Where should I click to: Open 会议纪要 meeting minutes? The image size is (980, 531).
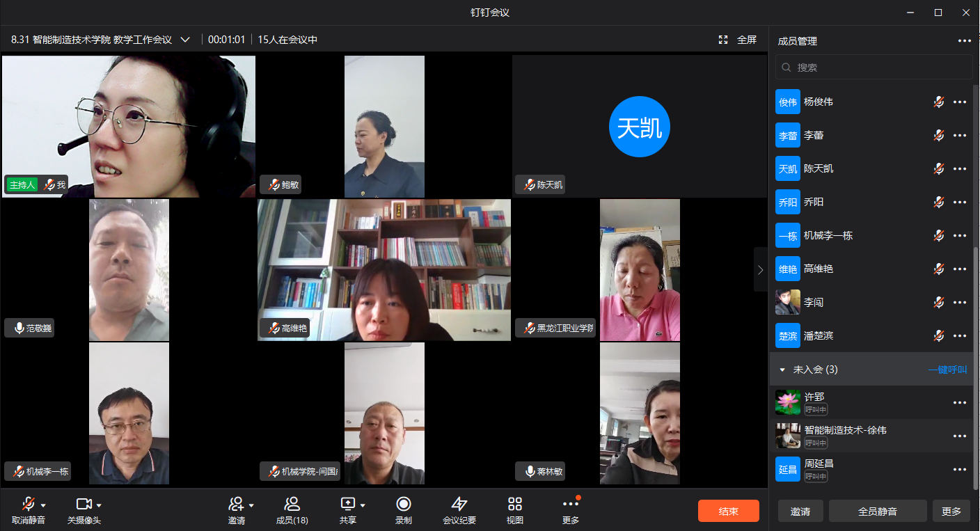(459, 505)
